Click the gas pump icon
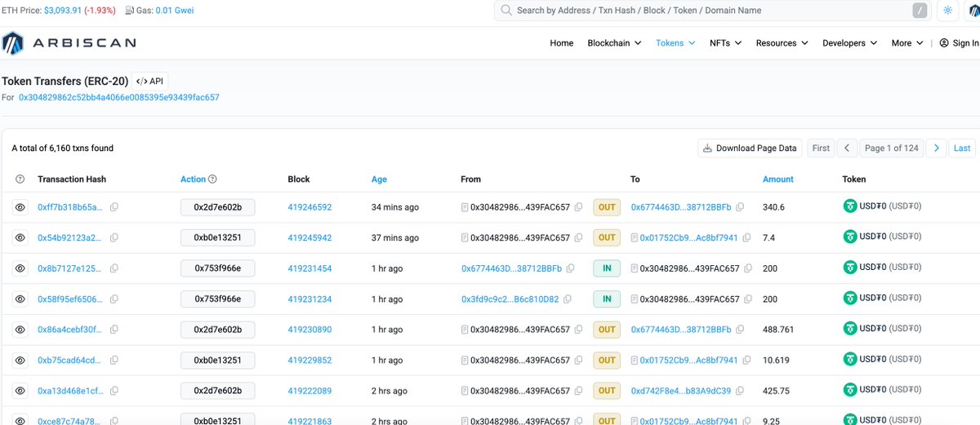This screenshot has height=425, width=980. 131,11
